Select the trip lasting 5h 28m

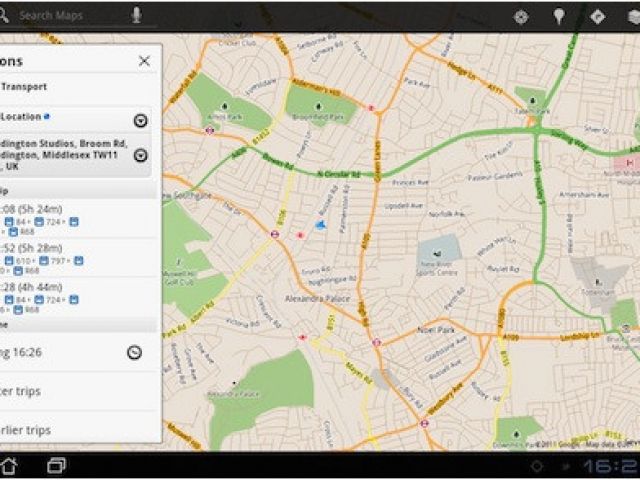[78, 258]
